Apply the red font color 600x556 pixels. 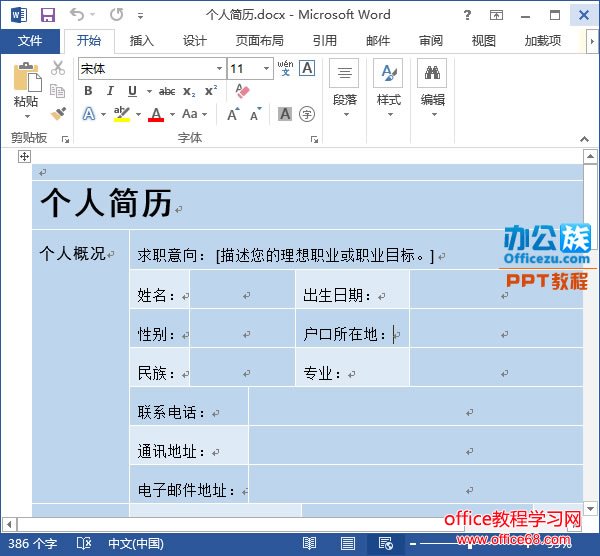(x=156, y=114)
